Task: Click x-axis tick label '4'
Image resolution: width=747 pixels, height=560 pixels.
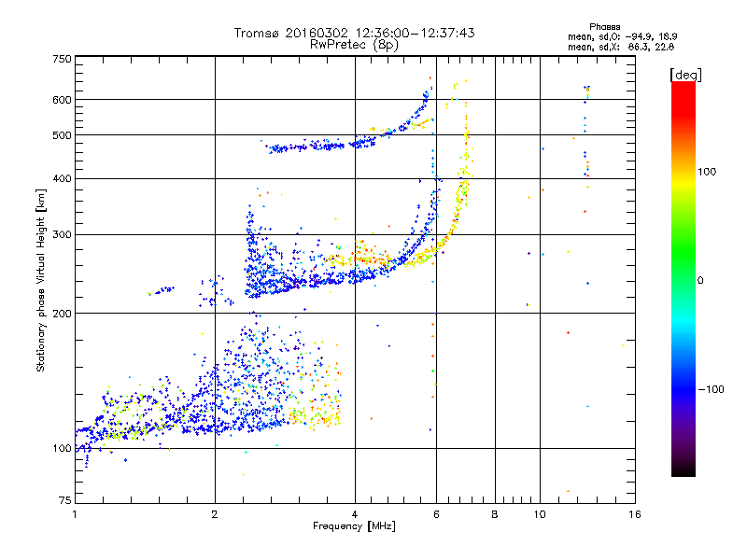Action: tap(355, 514)
